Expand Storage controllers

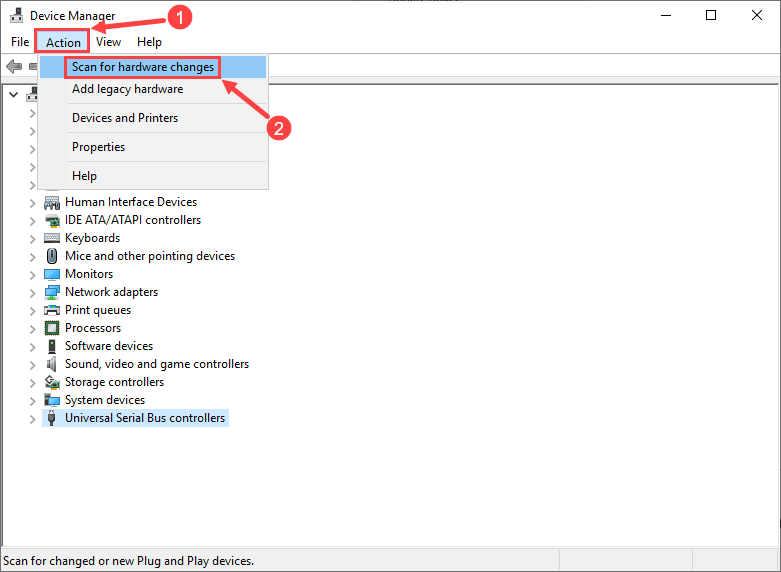pos(32,383)
